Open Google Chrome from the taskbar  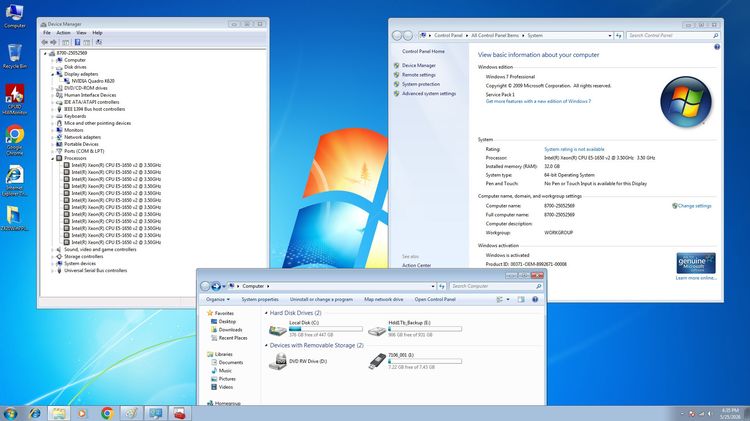(107, 413)
